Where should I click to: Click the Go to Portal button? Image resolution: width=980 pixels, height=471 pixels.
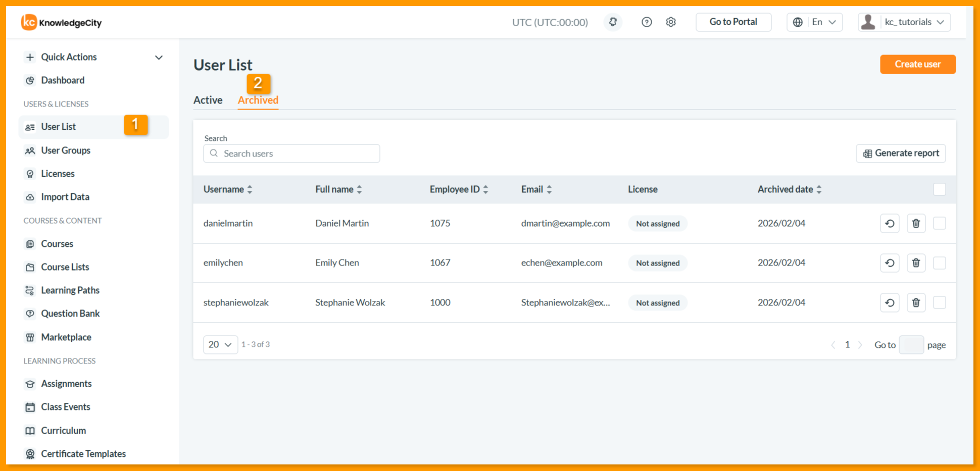tap(733, 22)
